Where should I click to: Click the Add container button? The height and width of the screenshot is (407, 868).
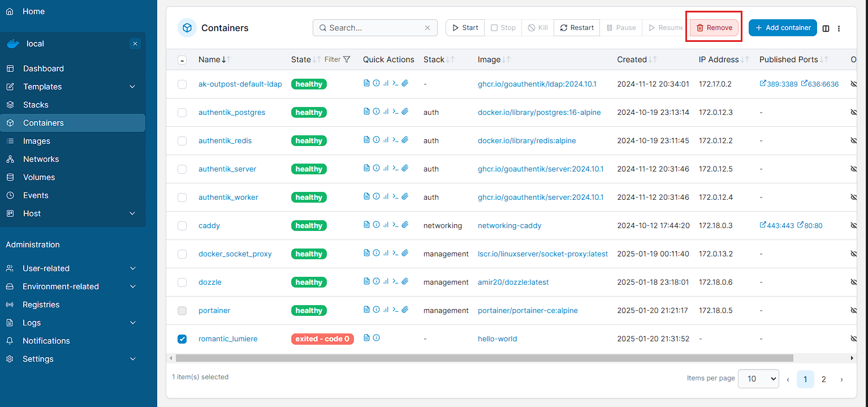click(x=783, y=28)
